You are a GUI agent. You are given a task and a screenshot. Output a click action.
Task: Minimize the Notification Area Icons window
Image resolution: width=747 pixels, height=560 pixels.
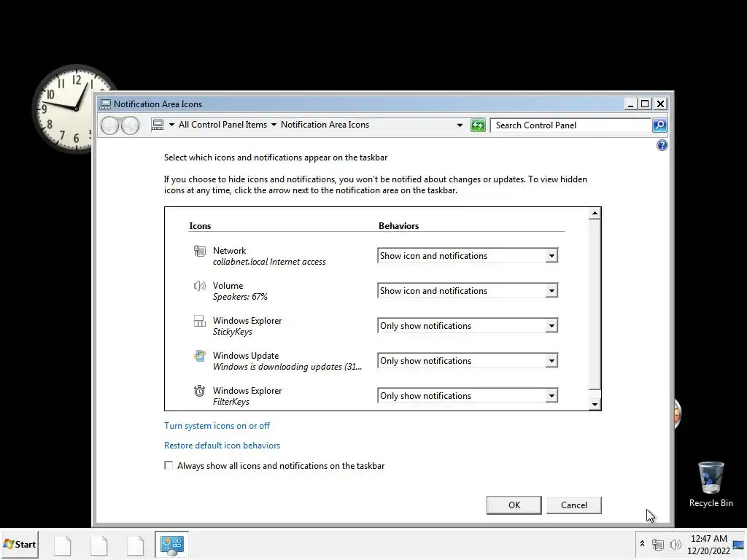point(630,104)
